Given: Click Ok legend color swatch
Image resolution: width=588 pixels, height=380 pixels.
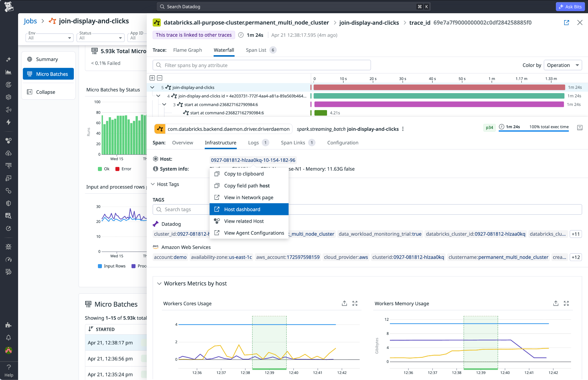Looking at the screenshot, I should (100, 169).
